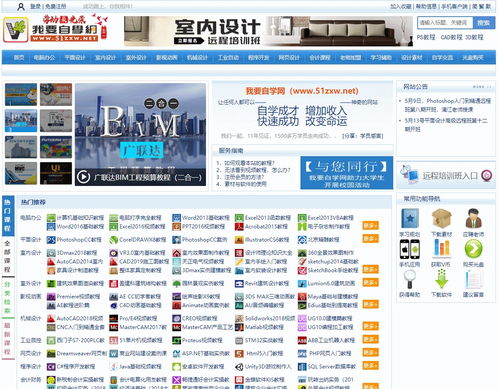Open the 平面设计 nav menu item
The width and height of the screenshot is (499, 389).
tap(75, 58)
